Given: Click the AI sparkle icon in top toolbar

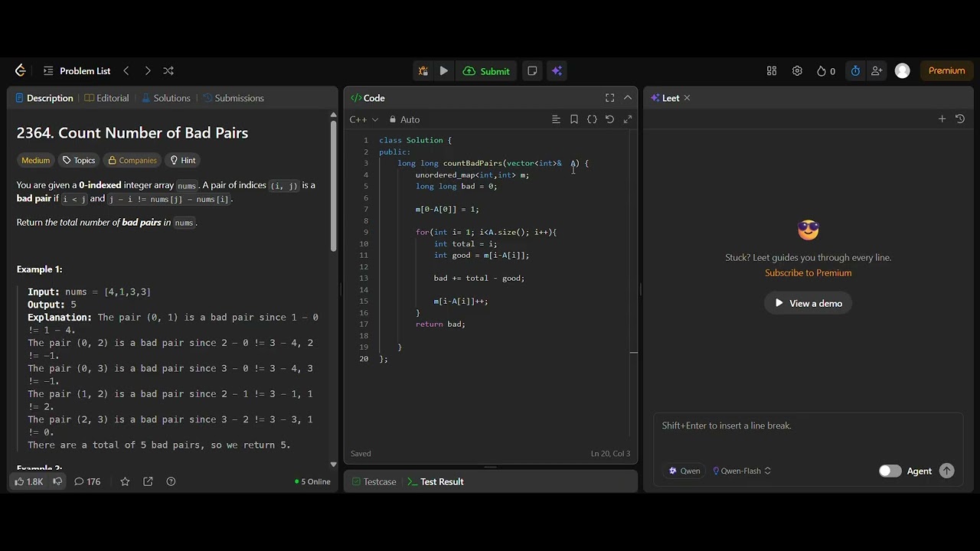Looking at the screenshot, I should 557,71.
